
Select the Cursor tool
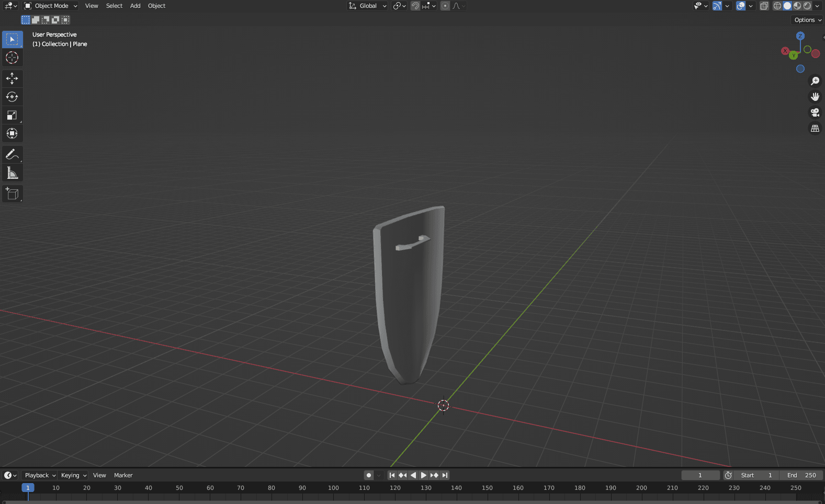point(12,58)
